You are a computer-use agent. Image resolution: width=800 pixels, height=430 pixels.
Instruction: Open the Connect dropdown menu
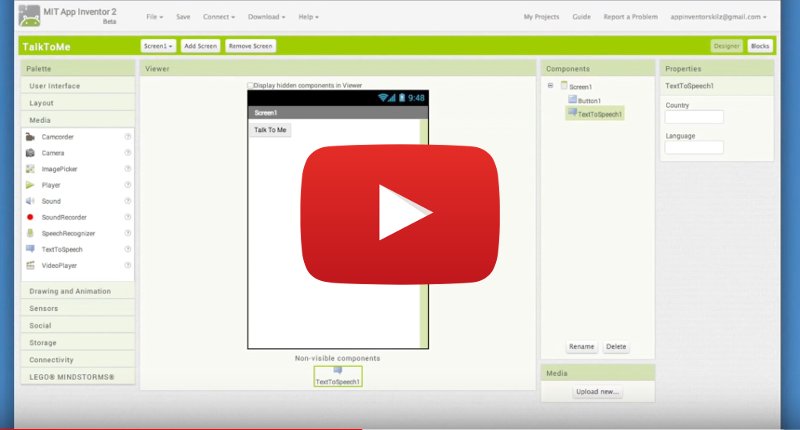click(x=219, y=17)
